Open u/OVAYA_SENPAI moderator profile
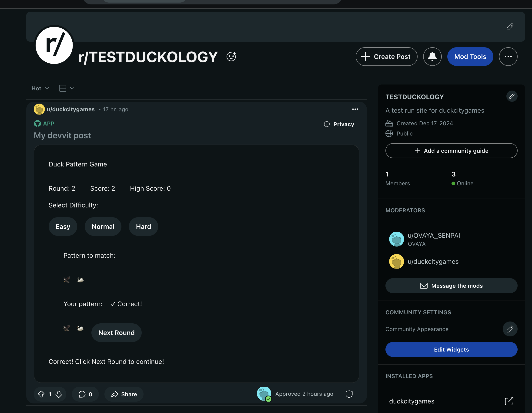Viewport: 532px width, 413px height. coord(434,236)
